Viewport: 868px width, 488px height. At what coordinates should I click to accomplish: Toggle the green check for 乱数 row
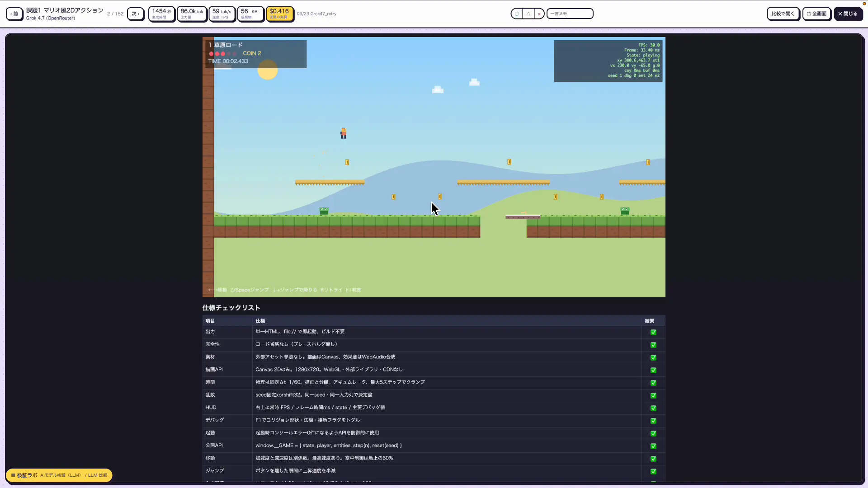[653, 395]
